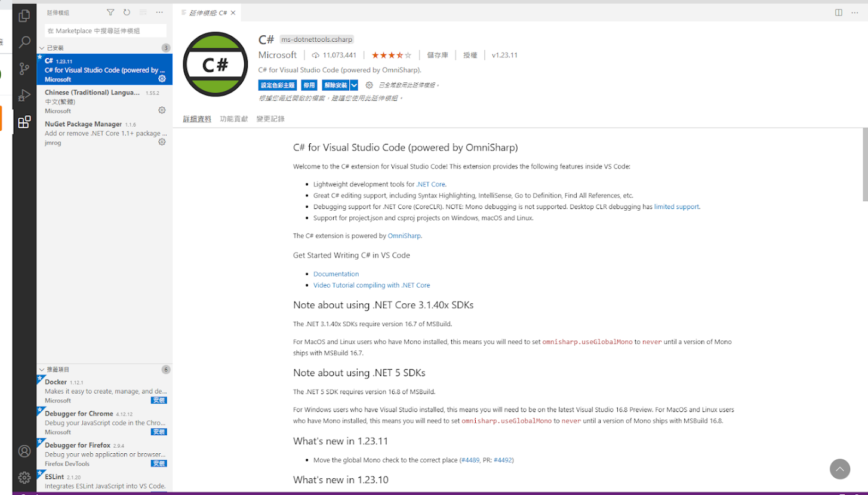Image resolution: width=868 pixels, height=495 pixels.
Task: Open the .NET Core link
Action: pyautogui.click(x=431, y=184)
